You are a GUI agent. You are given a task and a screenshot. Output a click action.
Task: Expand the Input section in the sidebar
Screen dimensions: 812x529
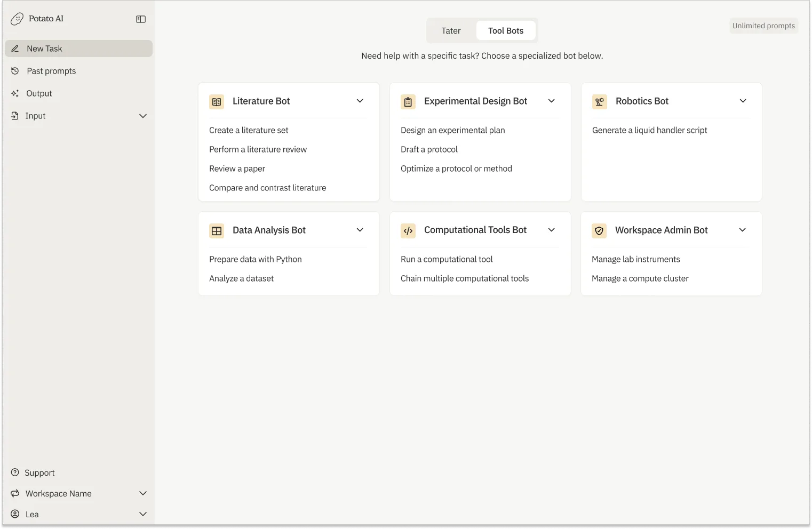pos(142,115)
